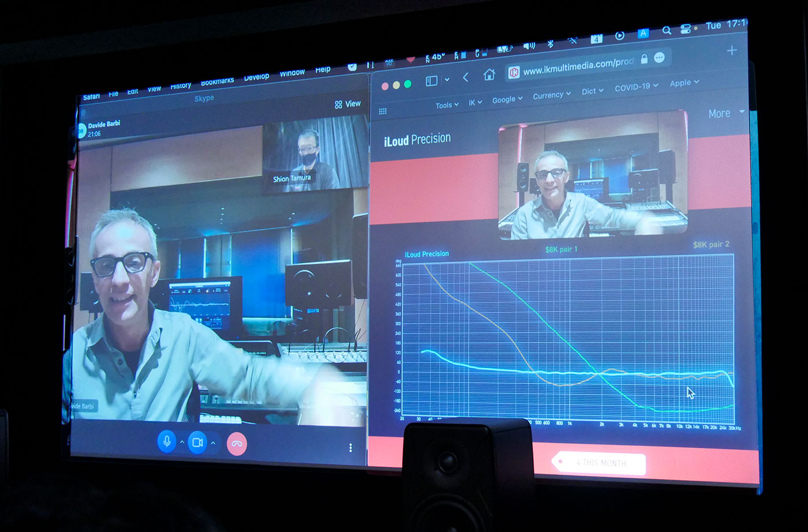Open the Apple favorites dropdown
This screenshot has height=532, width=808.
[684, 83]
